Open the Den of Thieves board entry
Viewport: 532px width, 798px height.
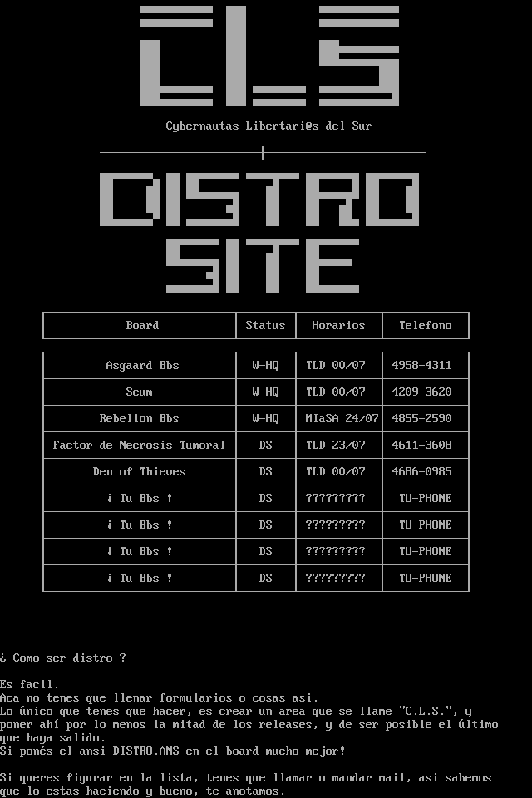point(139,472)
